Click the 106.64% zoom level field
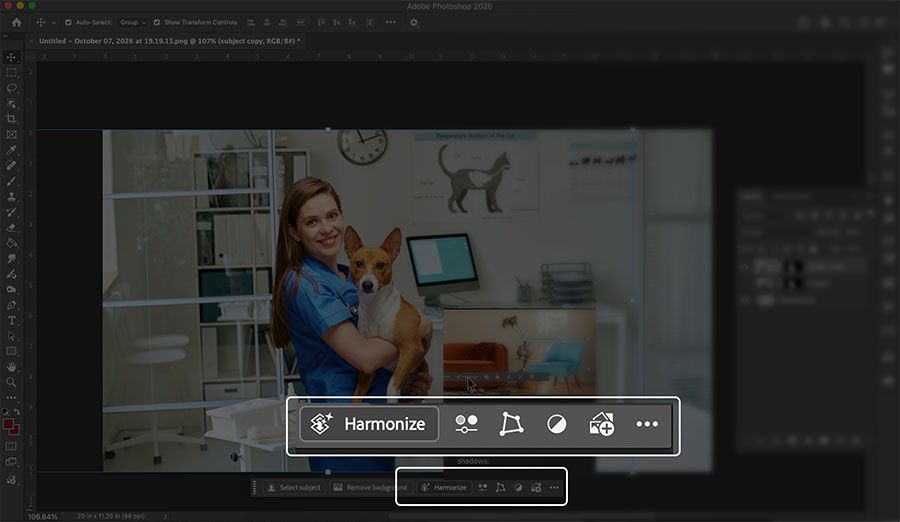This screenshot has width=900, height=522. pos(42,517)
